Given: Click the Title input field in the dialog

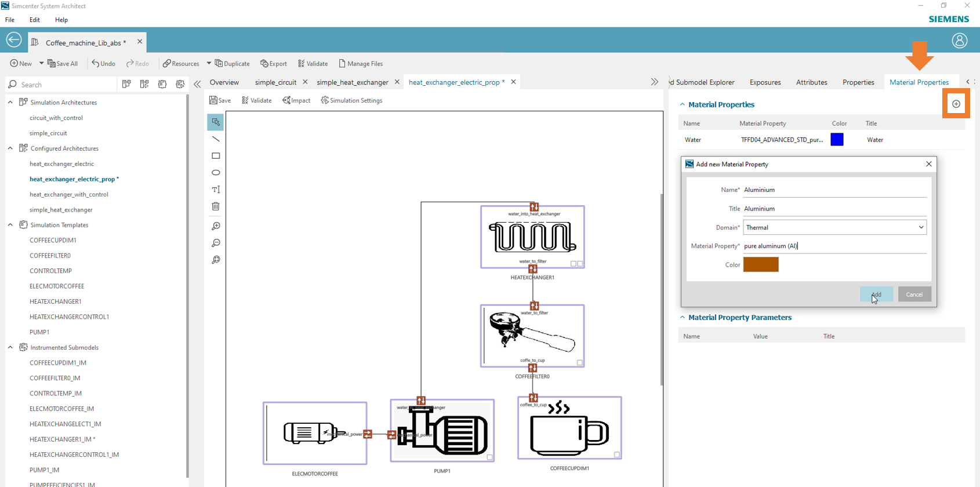Looking at the screenshot, I should (x=835, y=209).
